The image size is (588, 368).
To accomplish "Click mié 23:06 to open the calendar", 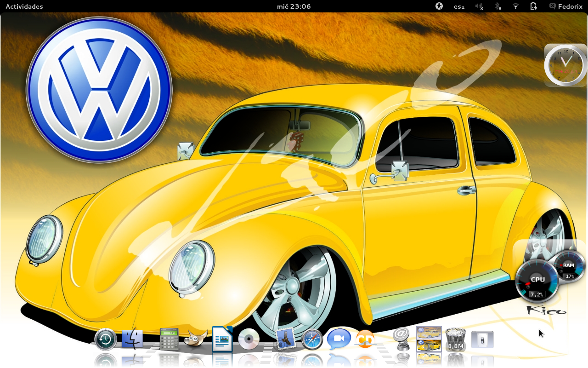I will pos(294,6).
